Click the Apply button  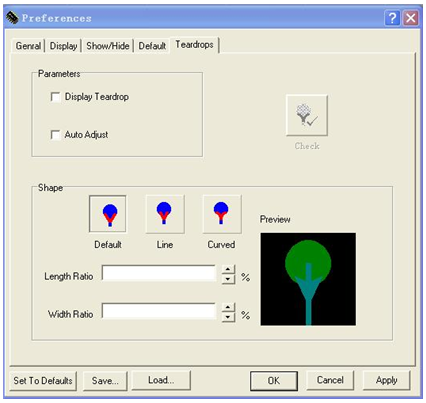click(x=387, y=380)
